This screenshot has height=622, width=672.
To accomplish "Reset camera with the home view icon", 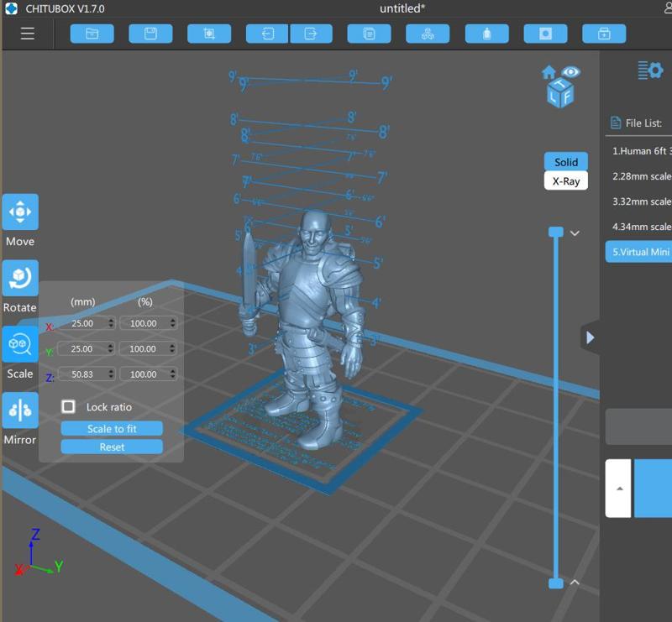I will tap(549, 73).
